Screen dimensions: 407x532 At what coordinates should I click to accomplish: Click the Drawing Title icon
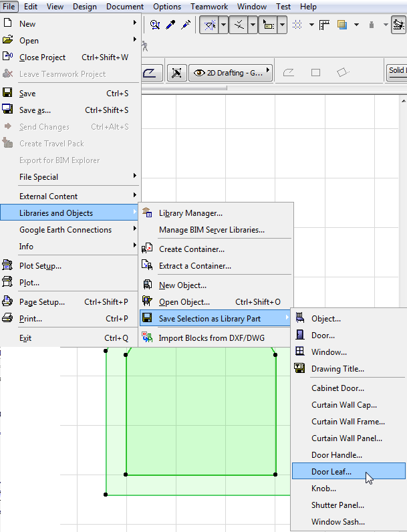tap(300, 368)
